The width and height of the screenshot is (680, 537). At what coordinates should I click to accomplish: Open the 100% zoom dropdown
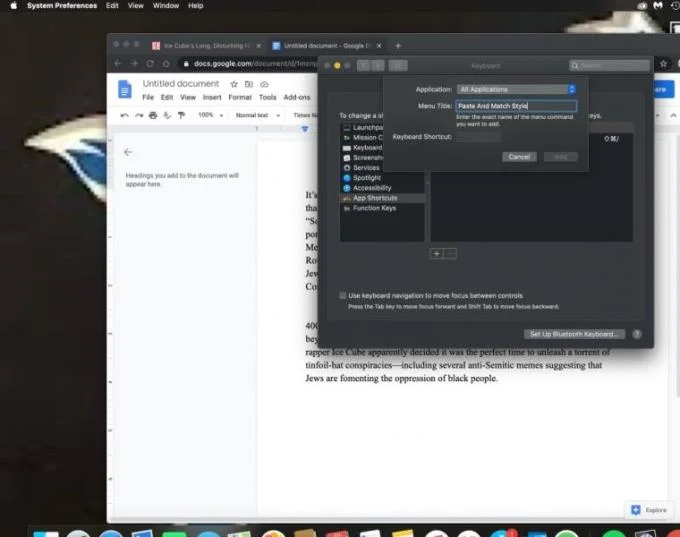coord(210,115)
